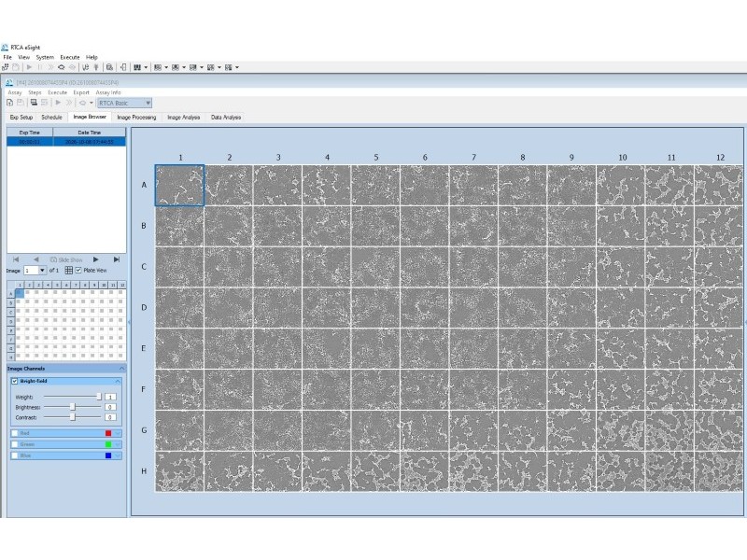Image resolution: width=747 pixels, height=560 pixels.
Task: Switch to the Image Analysis tab
Action: point(184,118)
